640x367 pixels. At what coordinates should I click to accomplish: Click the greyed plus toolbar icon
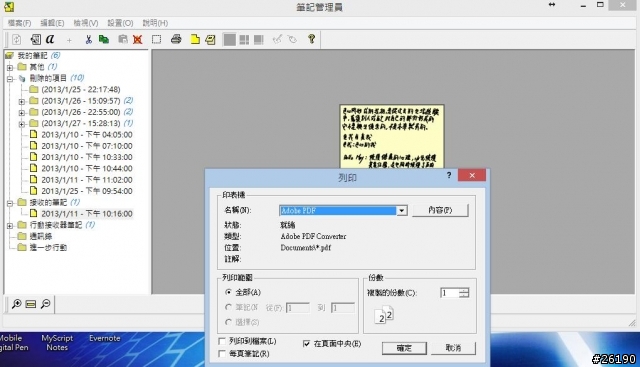[69, 40]
